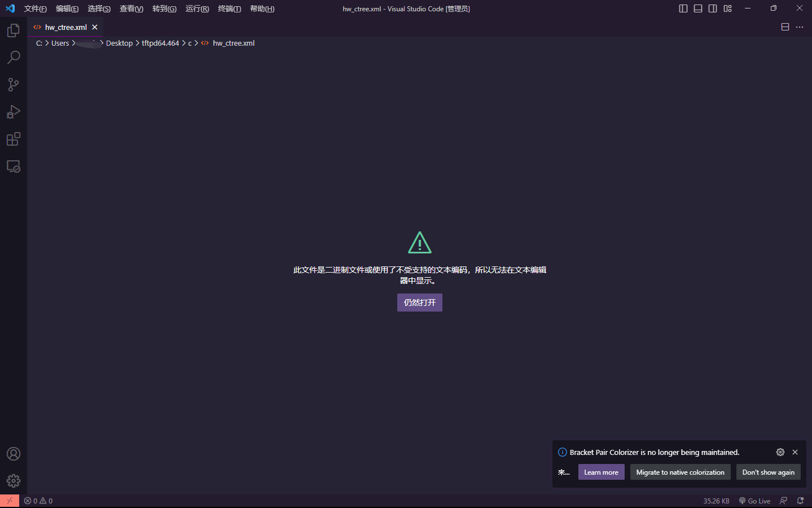Screen dimensions: 812x508
Task: Open Remote Explorer icon in activity bar
Action: pyautogui.click(x=14, y=167)
